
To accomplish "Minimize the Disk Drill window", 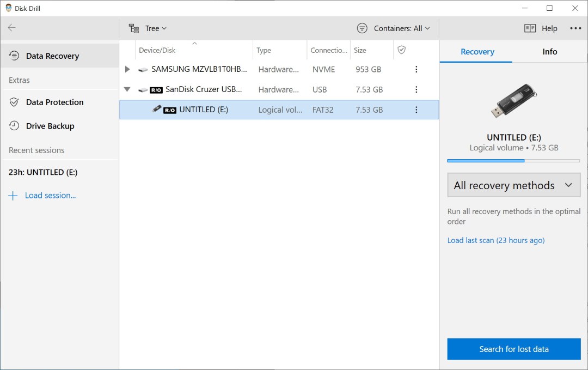I will point(525,8).
